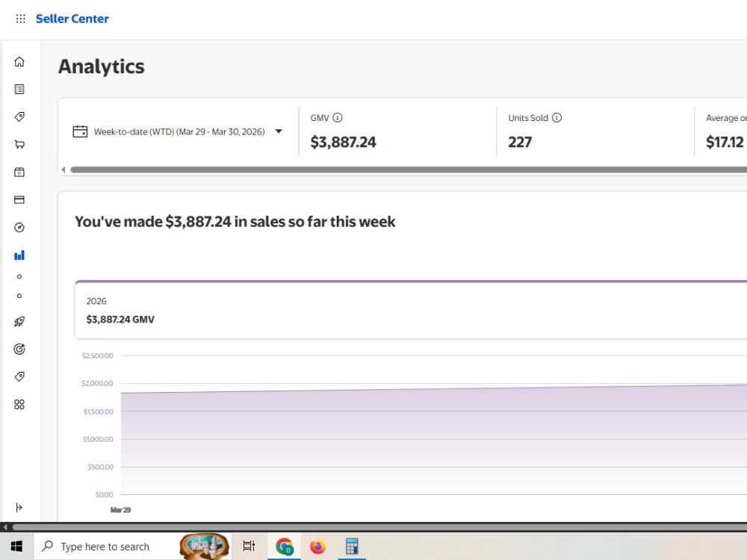747x560 pixels.
Task: Select the Analytics bar chart sidebar icon
Action: (19, 255)
